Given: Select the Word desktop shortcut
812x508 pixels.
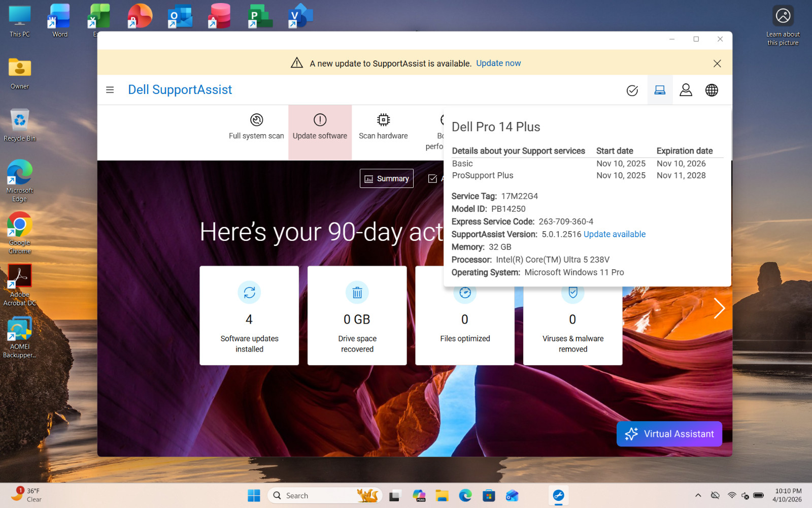Looking at the screenshot, I should point(60,21).
